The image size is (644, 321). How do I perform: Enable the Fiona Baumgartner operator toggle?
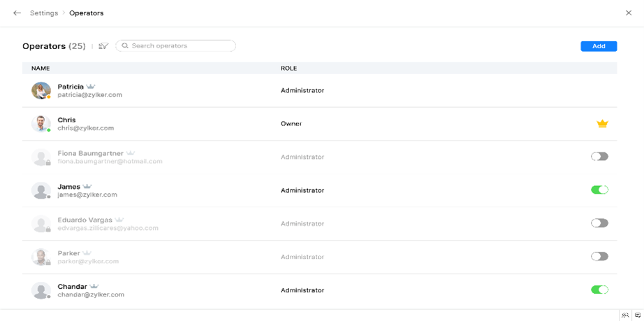pos(599,157)
